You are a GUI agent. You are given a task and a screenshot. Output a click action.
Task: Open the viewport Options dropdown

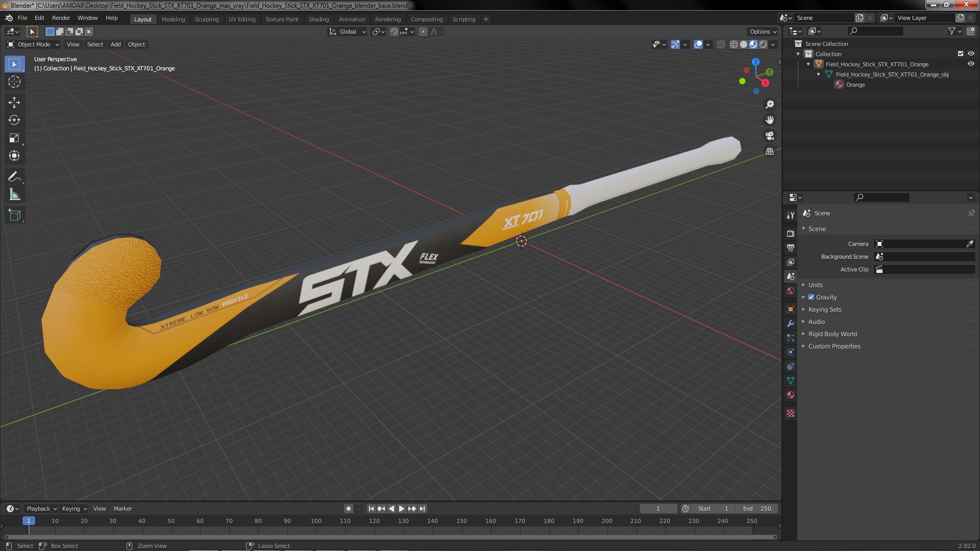tap(763, 32)
